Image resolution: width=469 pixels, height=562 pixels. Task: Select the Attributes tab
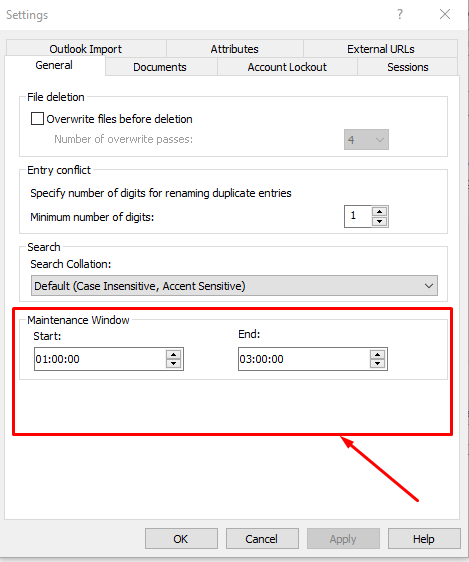[x=235, y=49]
